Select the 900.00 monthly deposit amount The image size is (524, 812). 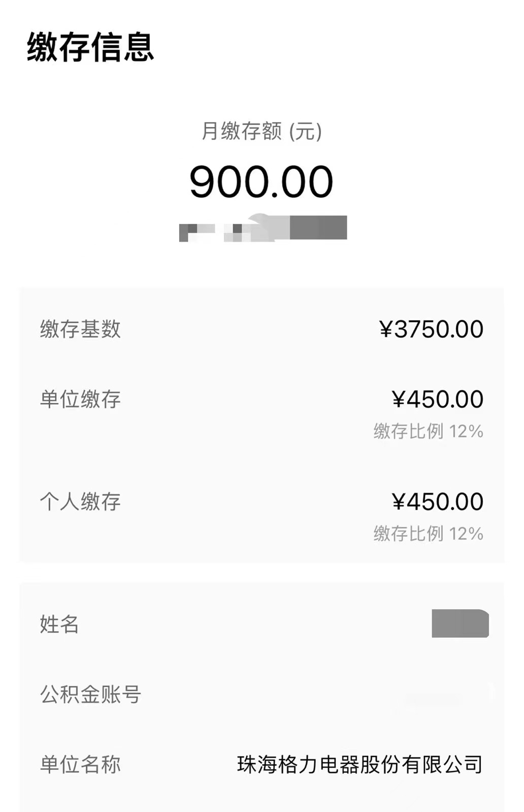coord(261,182)
